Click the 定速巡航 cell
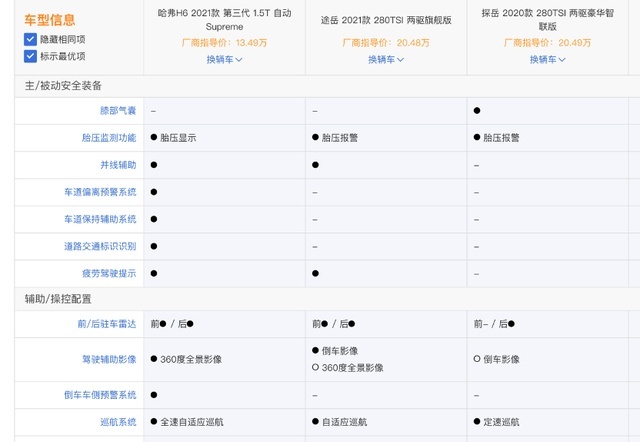This screenshot has width=640, height=442. pos(501,422)
